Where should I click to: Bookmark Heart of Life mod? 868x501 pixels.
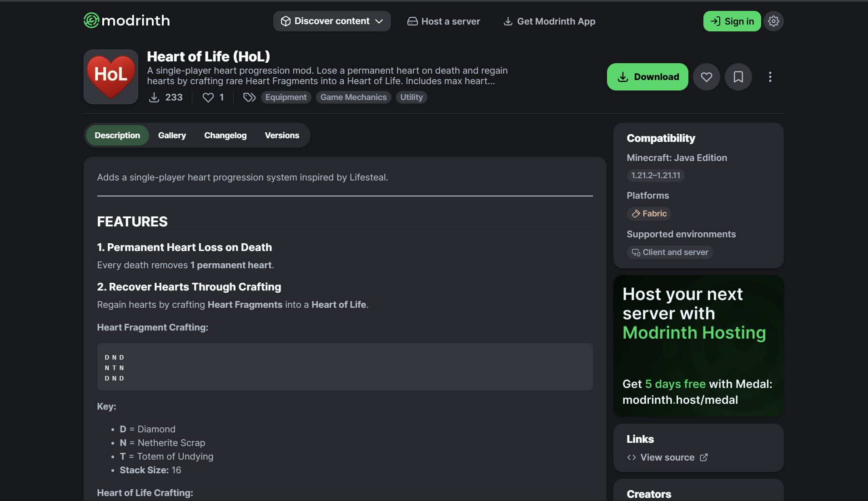pyautogui.click(x=738, y=77)
